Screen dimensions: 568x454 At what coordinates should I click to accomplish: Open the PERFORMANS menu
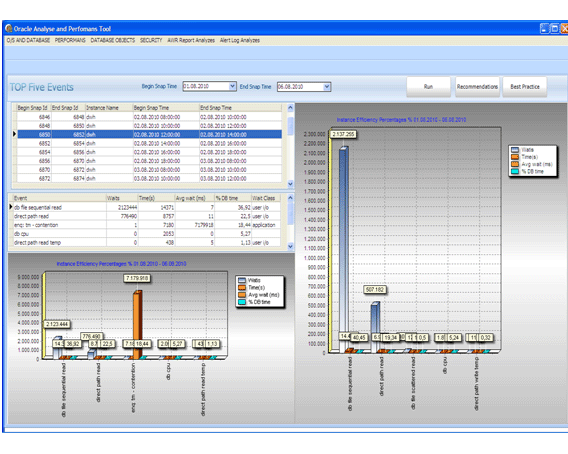click(x=70, y=40)
